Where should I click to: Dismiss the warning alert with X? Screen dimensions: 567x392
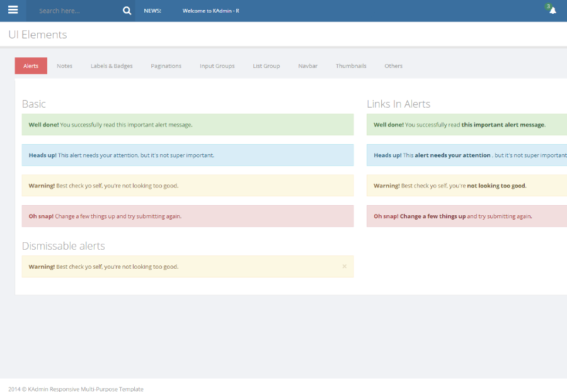345,266
